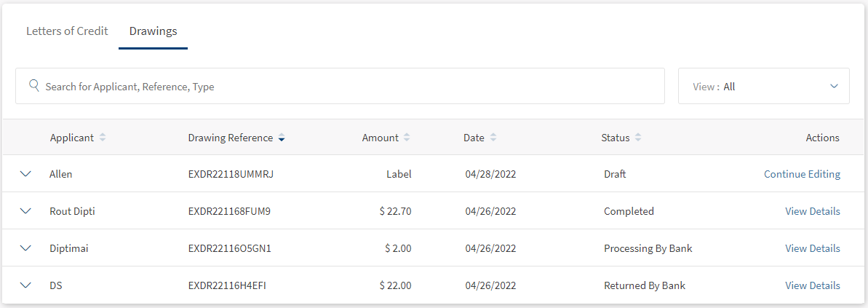Focus the Applicant, Reference, Type search field
Viewport: 868px width, 308px height.
349,86
